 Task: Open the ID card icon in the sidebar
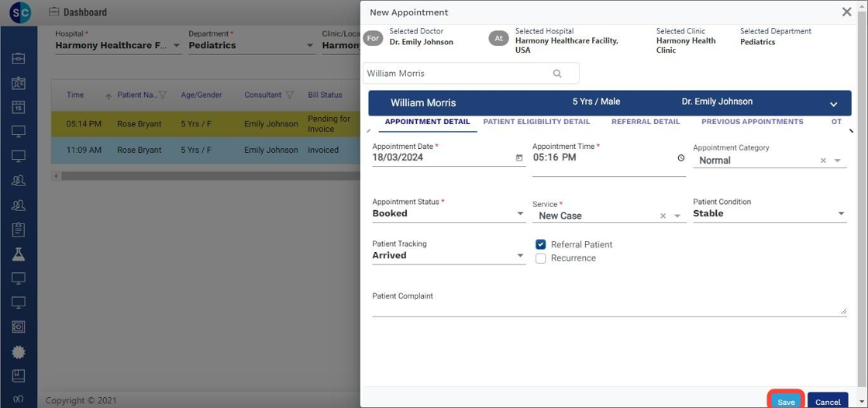19,83
